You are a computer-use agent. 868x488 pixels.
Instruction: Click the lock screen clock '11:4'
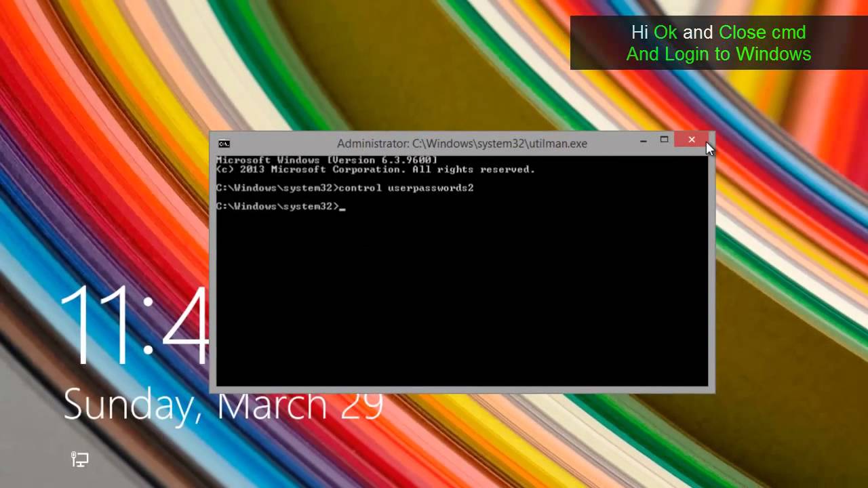point(134,325)
